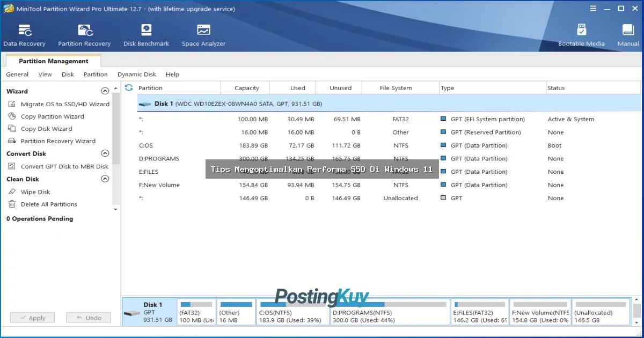Start Copy Disk Wizard
Image resolution: width=644 pixels, height=338 pixels.
pyautogui.click(x=40, y=129)
